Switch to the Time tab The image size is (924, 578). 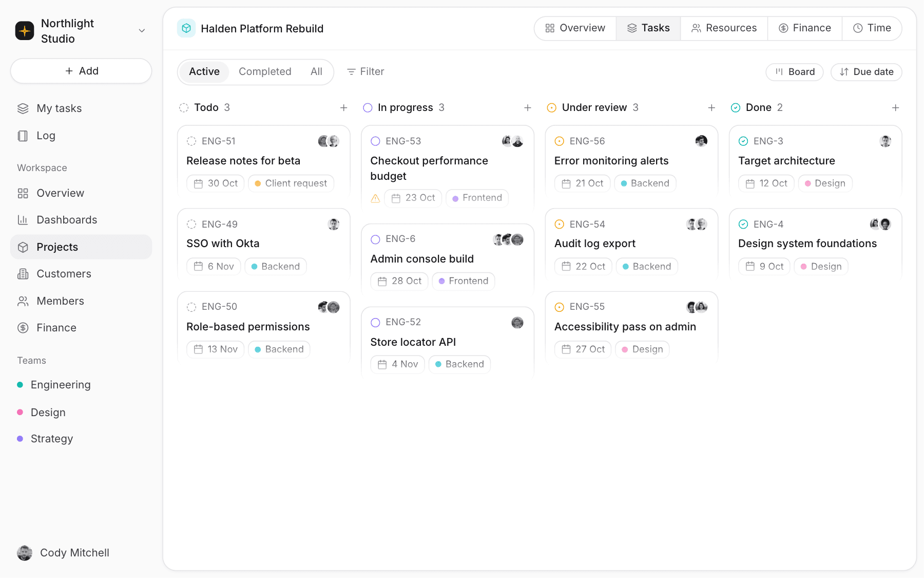872,28
